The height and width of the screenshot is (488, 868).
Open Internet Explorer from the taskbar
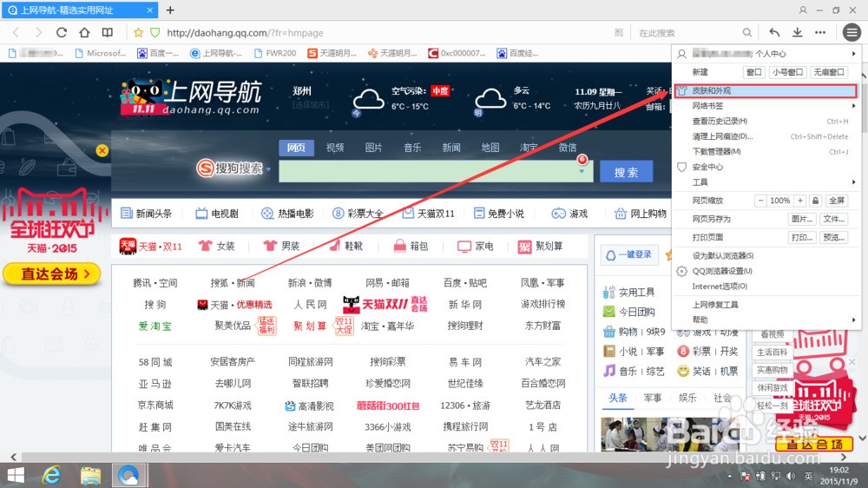[x=52, y=475]
